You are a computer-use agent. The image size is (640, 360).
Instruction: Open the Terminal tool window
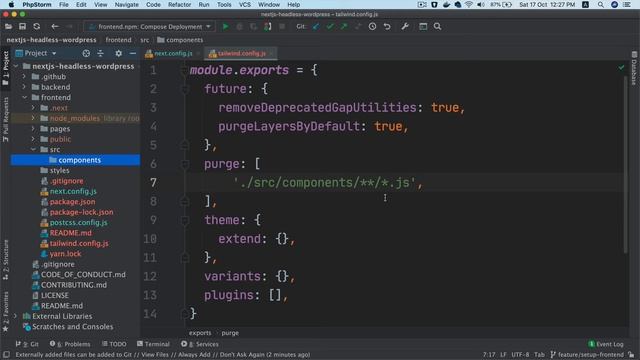[153, 344]
